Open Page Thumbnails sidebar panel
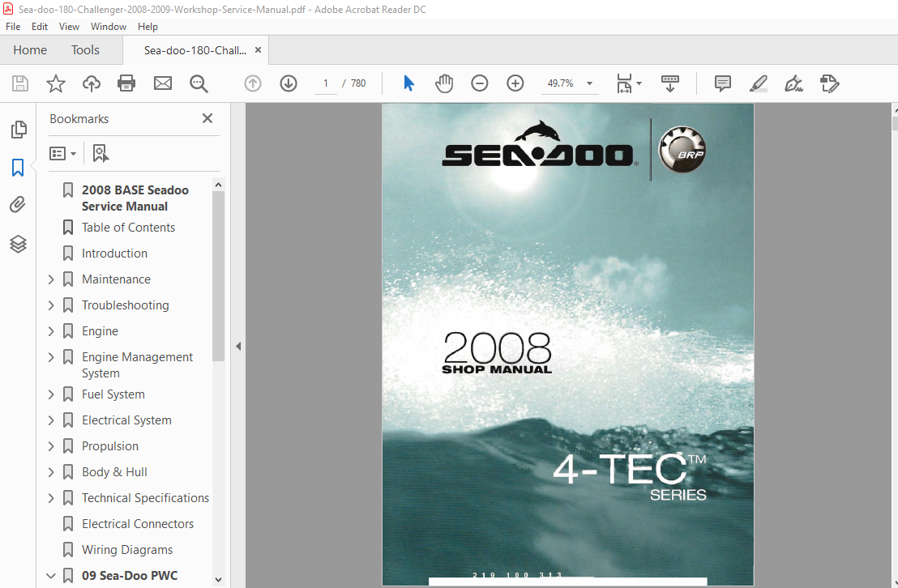Screen dimensions: 898x588 [x=19, y=130]
